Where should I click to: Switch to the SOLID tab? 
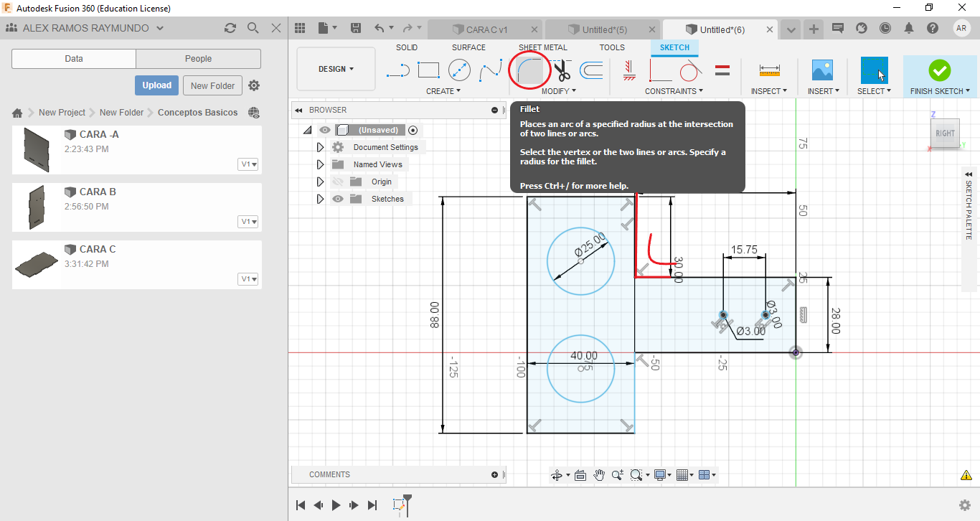click(407, 47)
